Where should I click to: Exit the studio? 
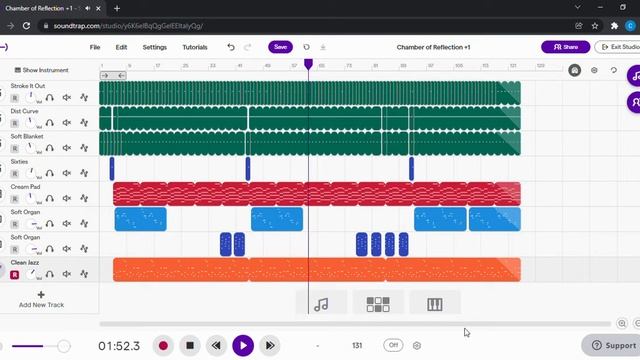tap(618, 47)
